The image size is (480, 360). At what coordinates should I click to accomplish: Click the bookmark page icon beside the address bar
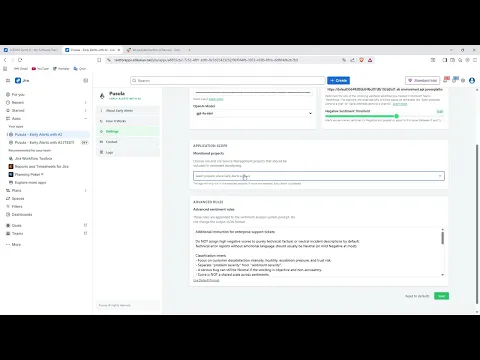99,60
